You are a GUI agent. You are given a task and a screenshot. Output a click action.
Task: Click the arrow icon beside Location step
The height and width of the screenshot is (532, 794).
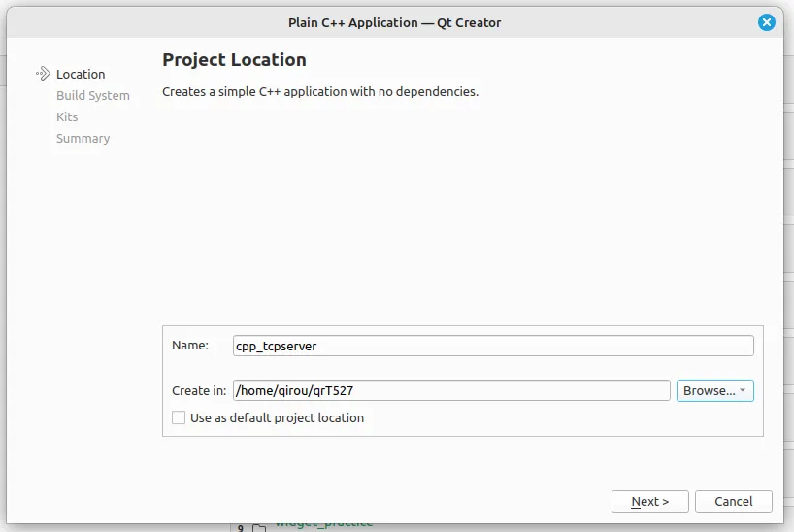(43, 74)
